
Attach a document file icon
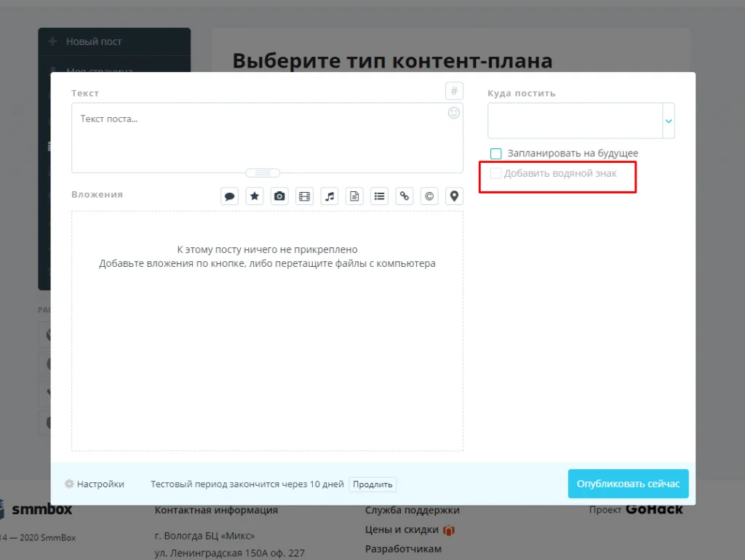pyautogui.click(x=354, y=196)
